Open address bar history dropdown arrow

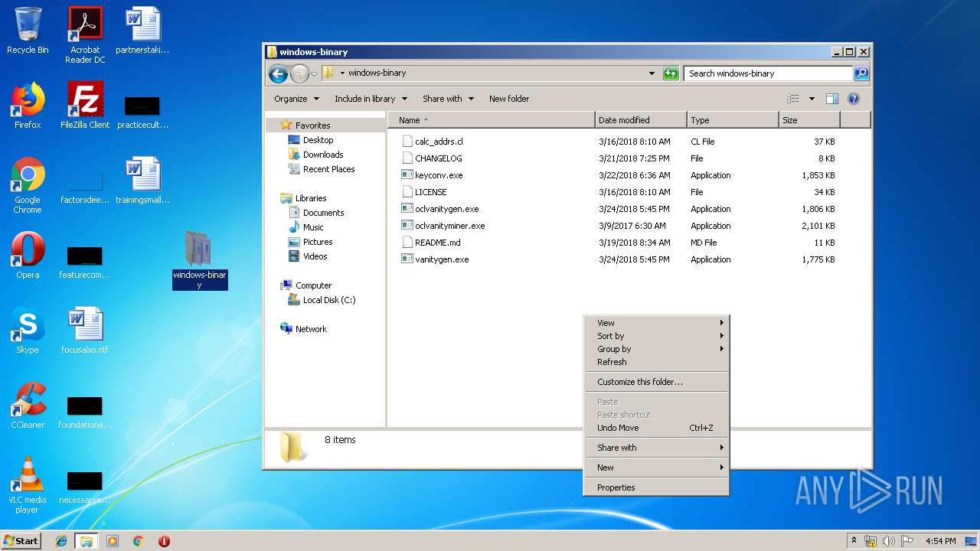tap(652, 73)
